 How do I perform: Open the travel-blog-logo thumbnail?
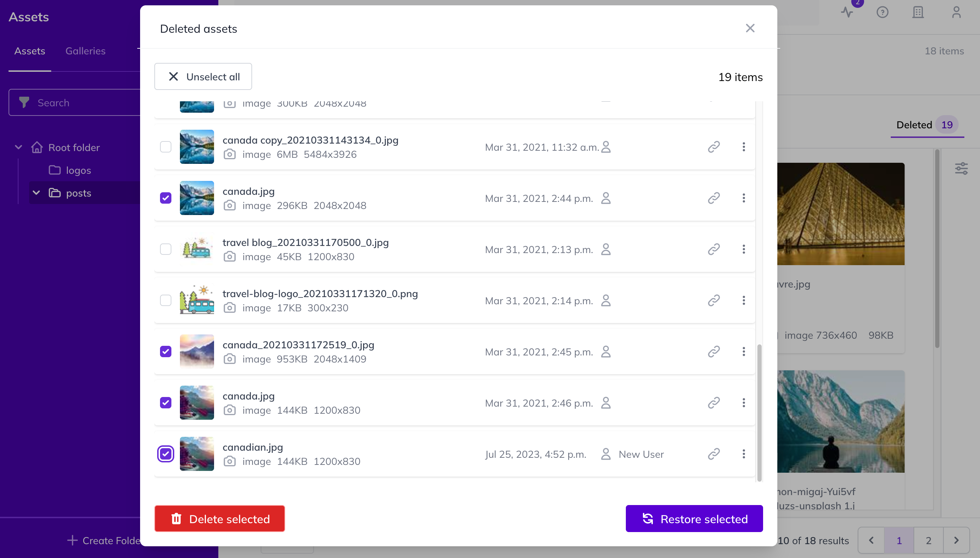click(x=197, y=300)
